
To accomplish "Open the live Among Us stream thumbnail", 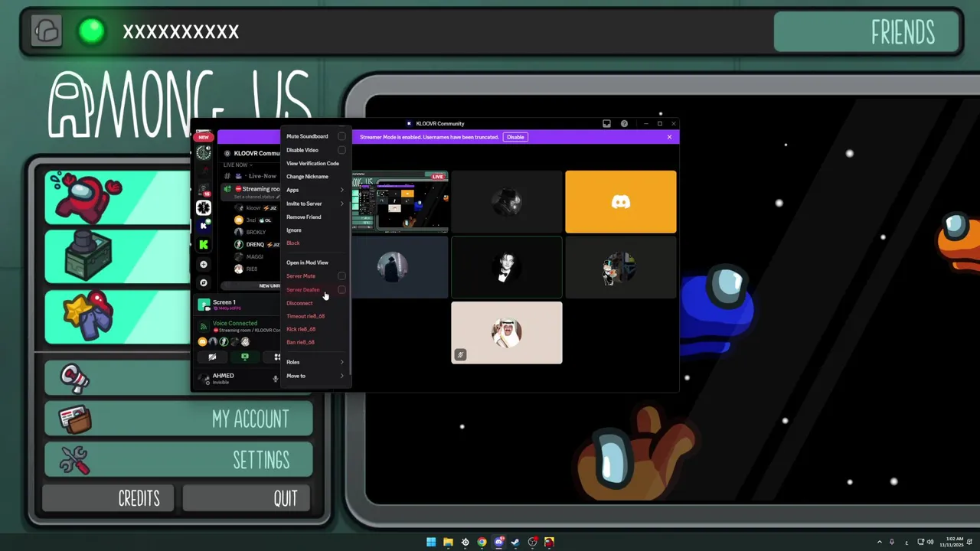I will pyautogui.click(x=400, y=202).
